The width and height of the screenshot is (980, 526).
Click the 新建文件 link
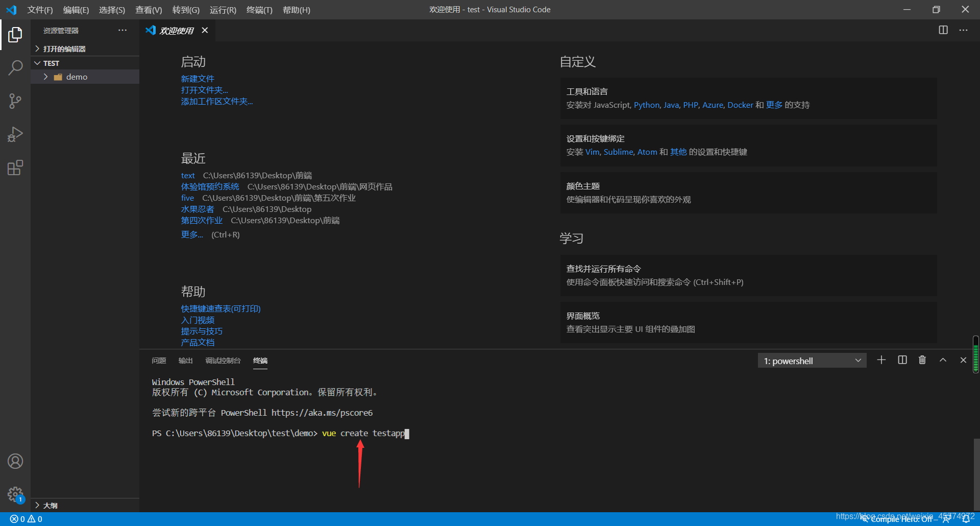click(198, 79)
